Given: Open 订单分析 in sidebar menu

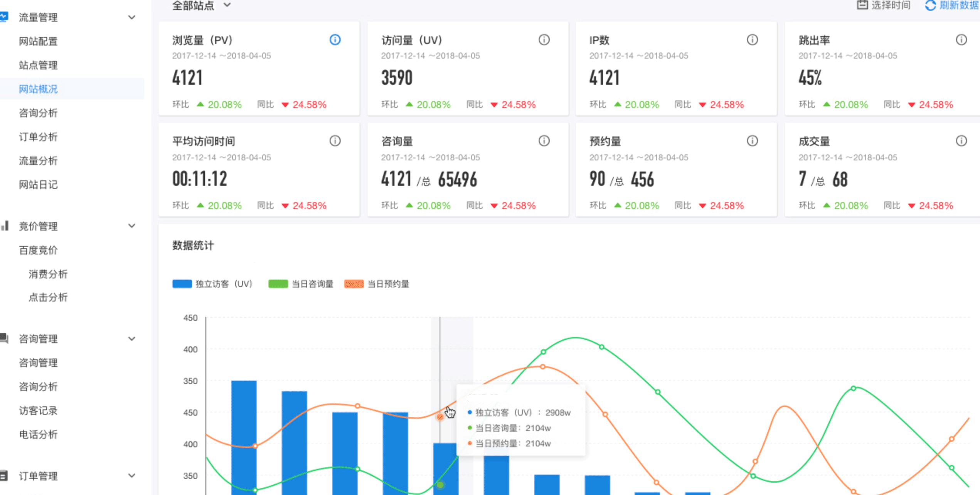Looking at the screenshot, I should pos(38,137).
